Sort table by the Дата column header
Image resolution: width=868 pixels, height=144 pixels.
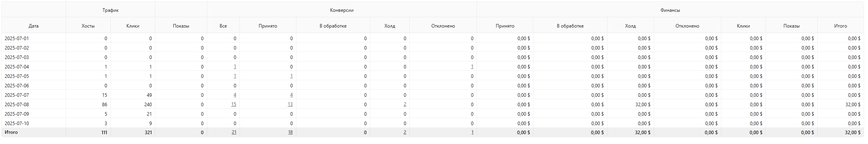[x=33, y=26]
